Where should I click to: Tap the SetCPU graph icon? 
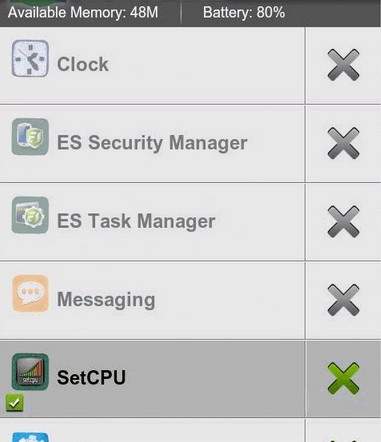pos(30,372)
